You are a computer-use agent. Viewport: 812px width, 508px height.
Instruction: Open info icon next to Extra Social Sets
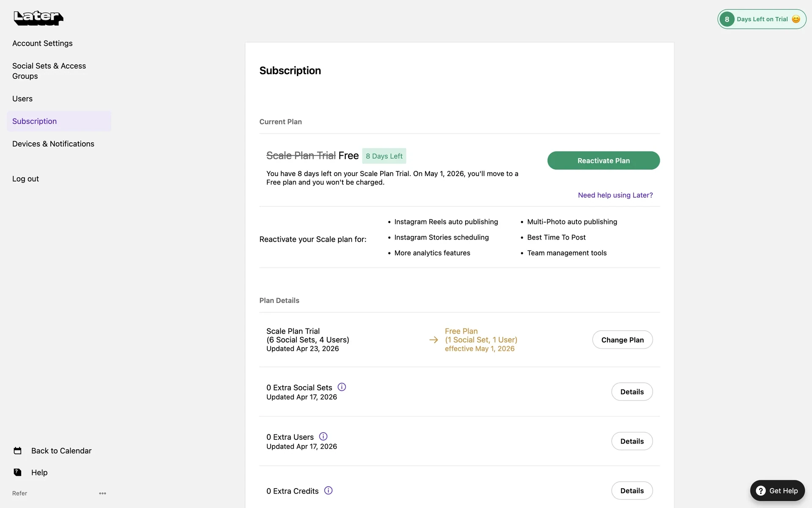pyautogui.click(x=342, y=387)
